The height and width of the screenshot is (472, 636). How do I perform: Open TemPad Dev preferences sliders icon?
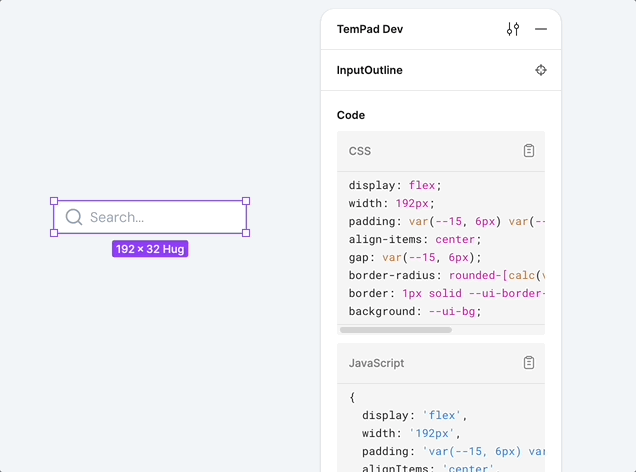click(513, 29)
